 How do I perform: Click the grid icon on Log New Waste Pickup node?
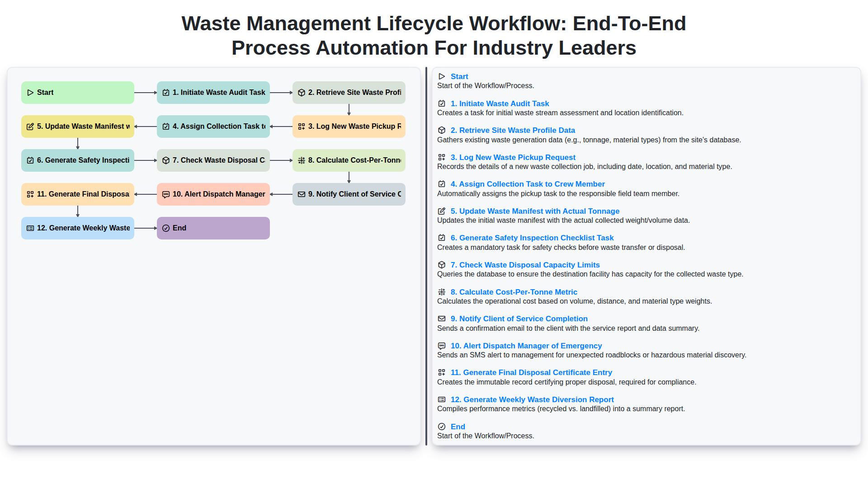click(x=302, y=127)
